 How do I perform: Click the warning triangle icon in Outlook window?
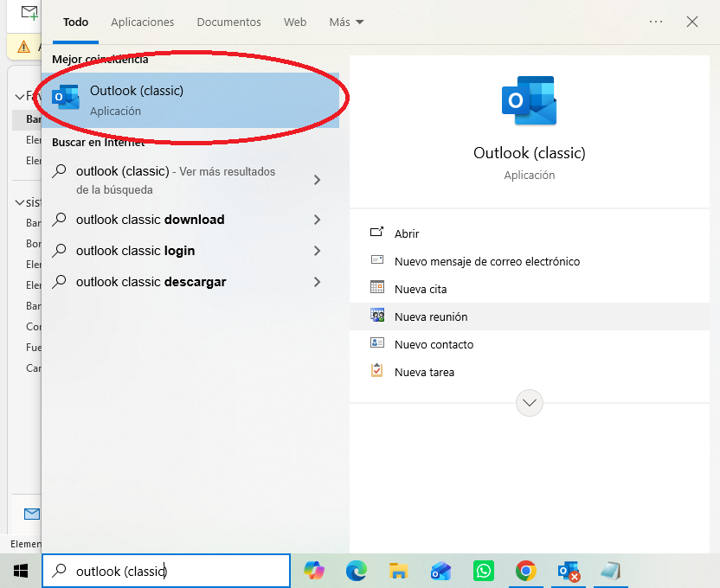[x=23, y=47]
